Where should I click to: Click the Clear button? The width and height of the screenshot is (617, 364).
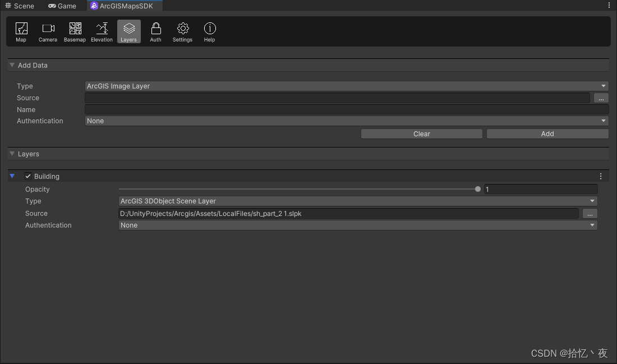[421, 133]
